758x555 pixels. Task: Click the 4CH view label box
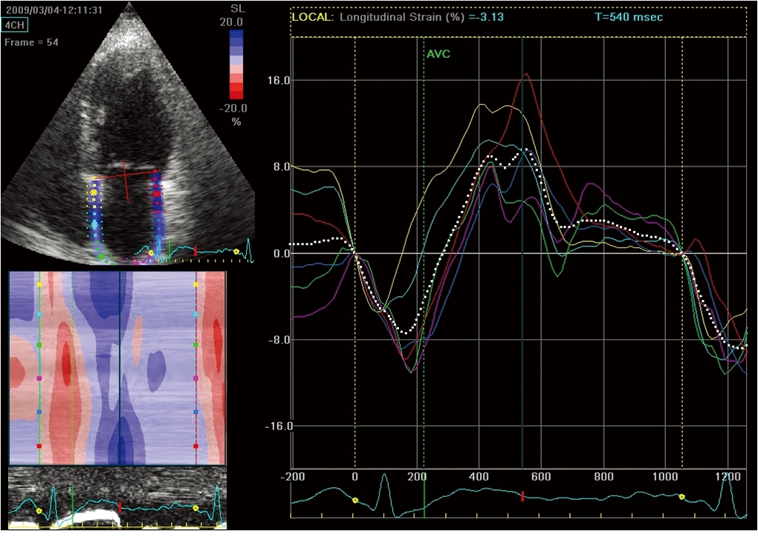point(15,26)
